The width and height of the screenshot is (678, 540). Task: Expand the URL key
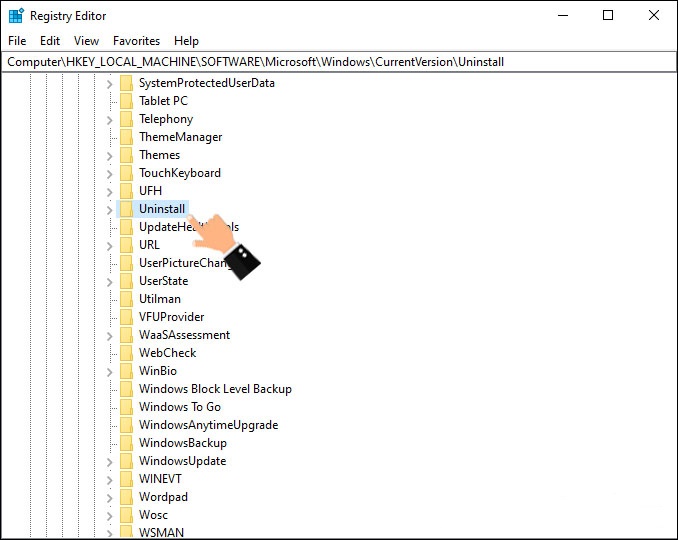pyautogui.click(x=109, y=246)
